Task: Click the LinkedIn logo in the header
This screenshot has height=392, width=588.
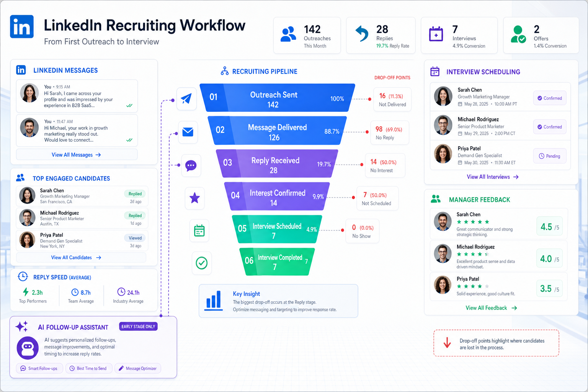Action: [22, 27]
